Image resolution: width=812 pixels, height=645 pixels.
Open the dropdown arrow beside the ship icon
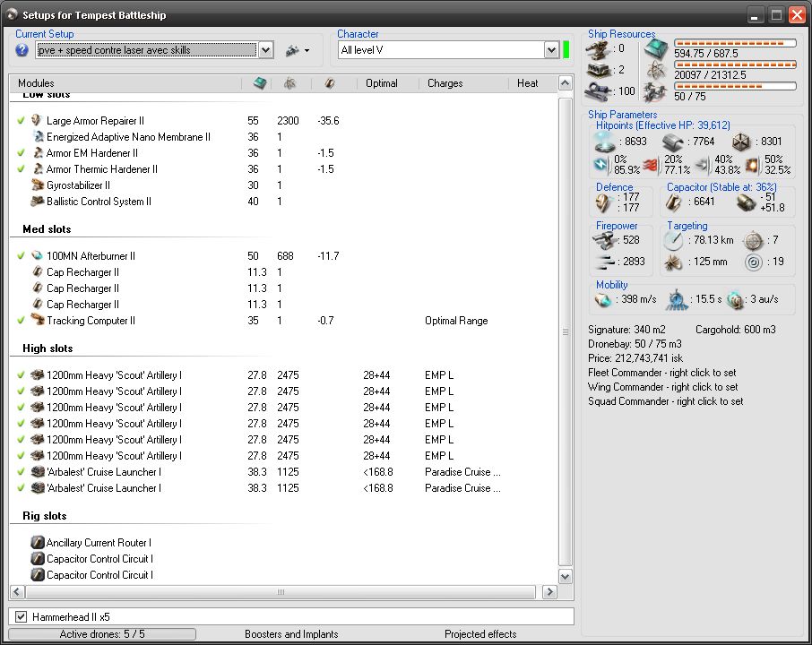[x=307, y=51]
